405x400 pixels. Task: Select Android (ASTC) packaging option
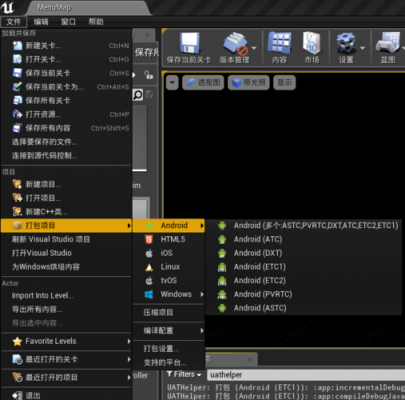click(x=303, y=308)
